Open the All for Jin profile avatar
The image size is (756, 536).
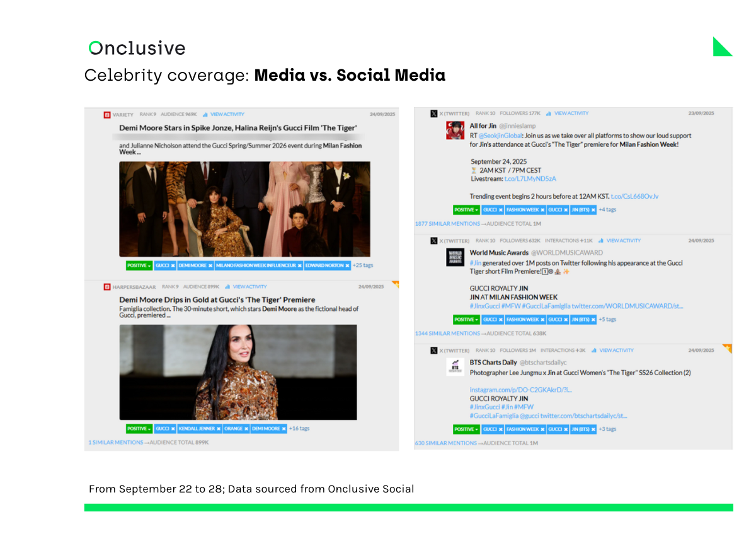(x=455, y=131)
